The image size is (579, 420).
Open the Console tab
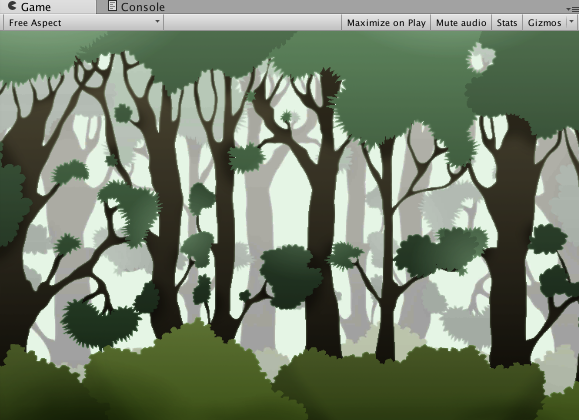pos(136,7)
